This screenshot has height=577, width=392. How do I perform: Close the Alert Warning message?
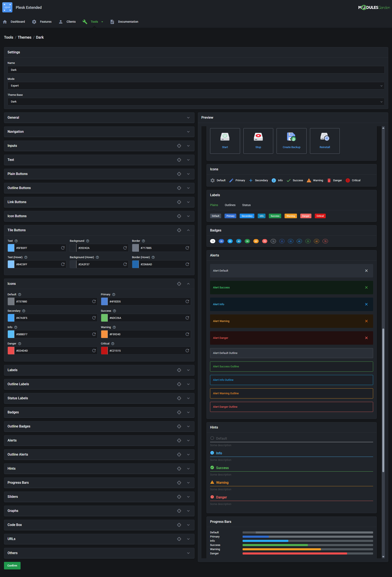tap(366, 321)
